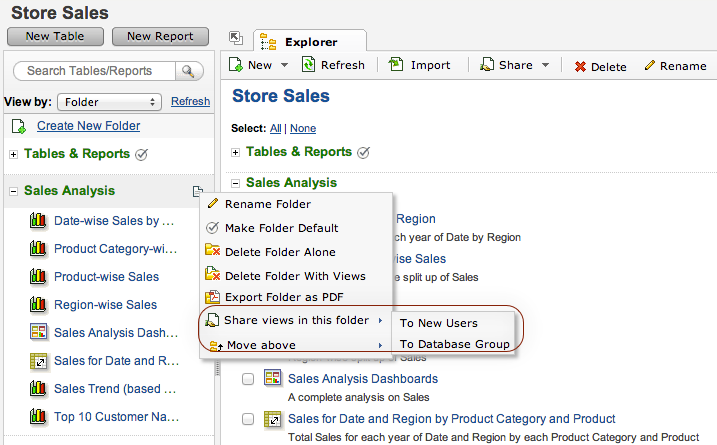Click the Search Tables/Reports input field
This screenshot has width=717, height=445.
(90, 71)
